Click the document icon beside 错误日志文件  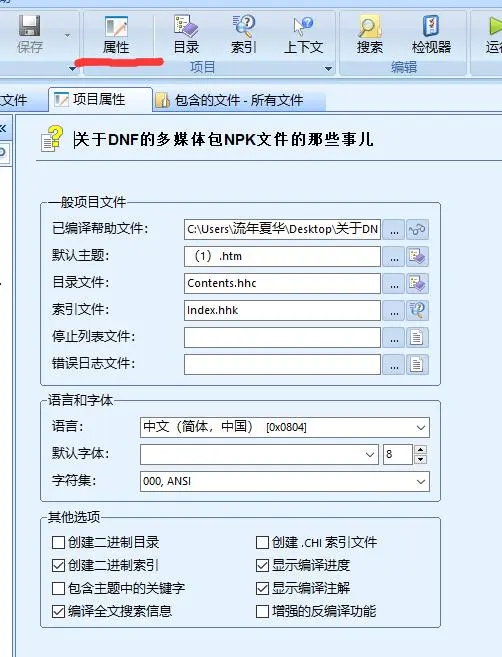(x=417, y=365)
